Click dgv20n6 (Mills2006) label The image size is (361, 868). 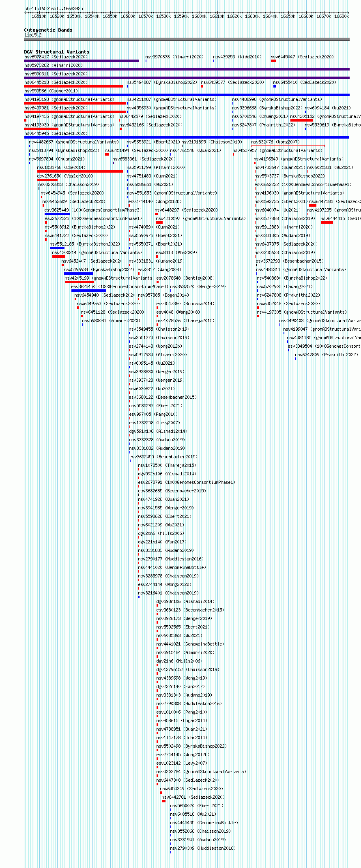click(161, 534)
